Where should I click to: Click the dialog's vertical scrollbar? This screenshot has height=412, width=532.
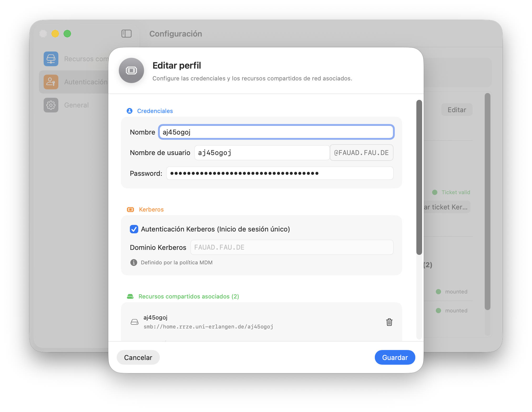419,177
